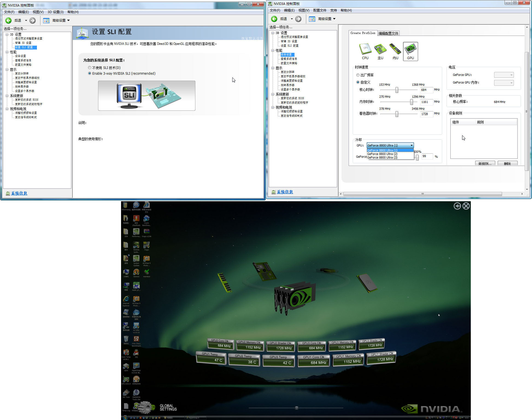
Task: Close the 3D monitor view with X icon
Action: (x=466, y=206)
